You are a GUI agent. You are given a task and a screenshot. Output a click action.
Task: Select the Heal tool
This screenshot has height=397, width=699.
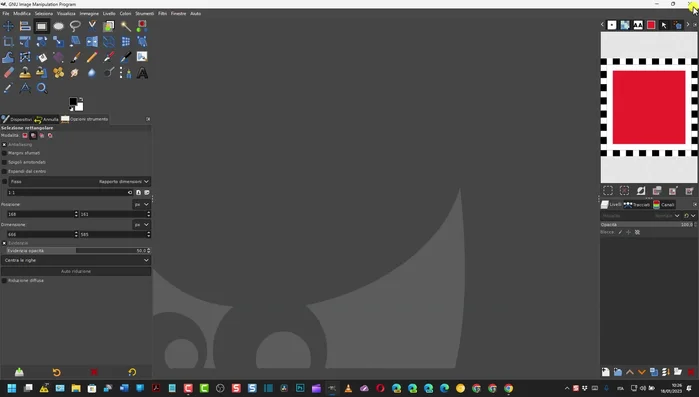click(58, 73)
